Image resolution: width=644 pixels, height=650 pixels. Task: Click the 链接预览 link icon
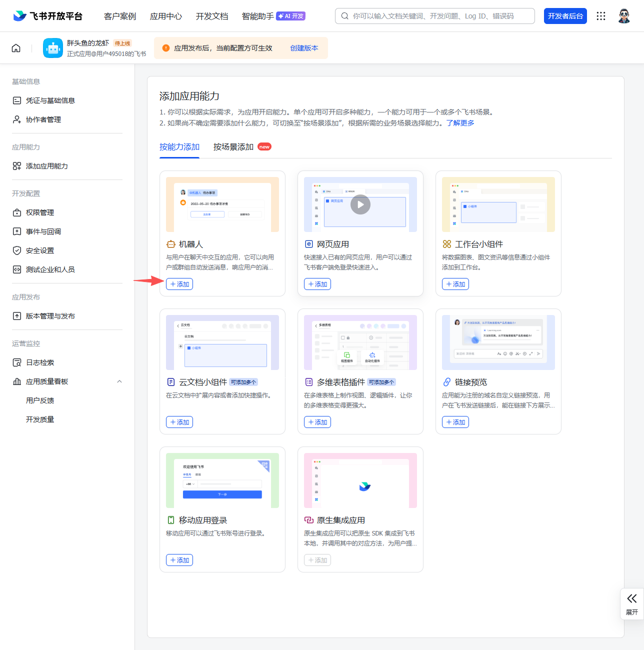click(447, 382)
